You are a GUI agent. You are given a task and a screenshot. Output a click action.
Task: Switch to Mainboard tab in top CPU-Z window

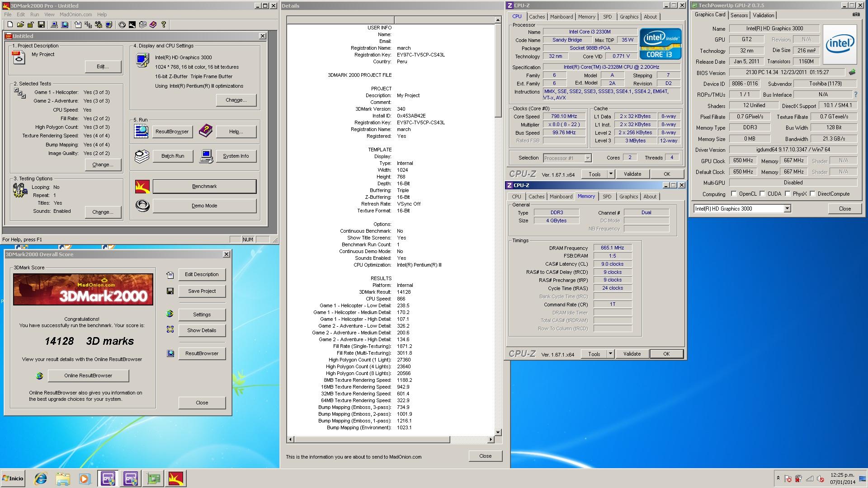561,17
